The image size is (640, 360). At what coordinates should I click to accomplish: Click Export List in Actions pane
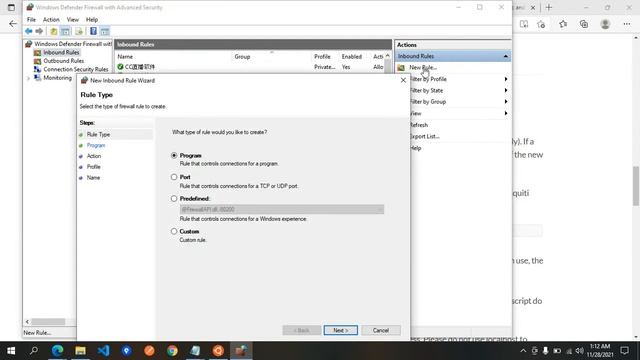click(x=425, y=136)
